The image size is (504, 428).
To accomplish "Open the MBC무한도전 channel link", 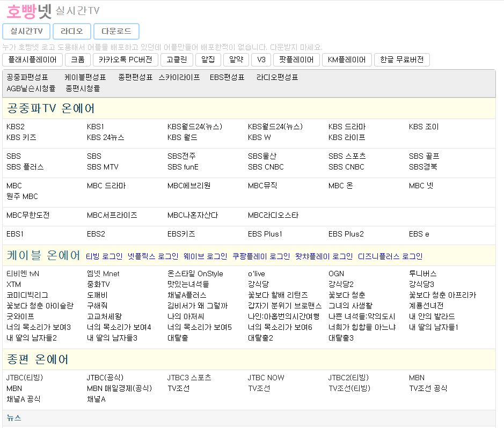I will (28, 215).
